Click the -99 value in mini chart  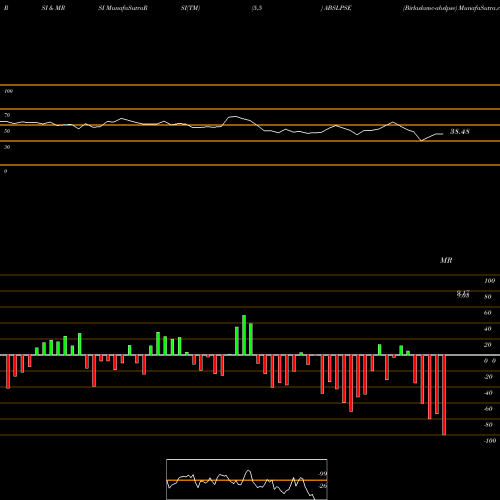(322, 474)
